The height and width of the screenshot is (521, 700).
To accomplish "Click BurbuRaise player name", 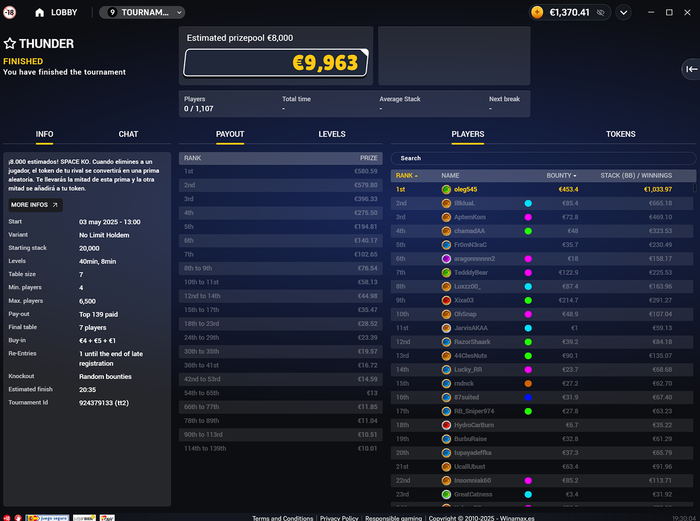I will [x=470, y=439].
